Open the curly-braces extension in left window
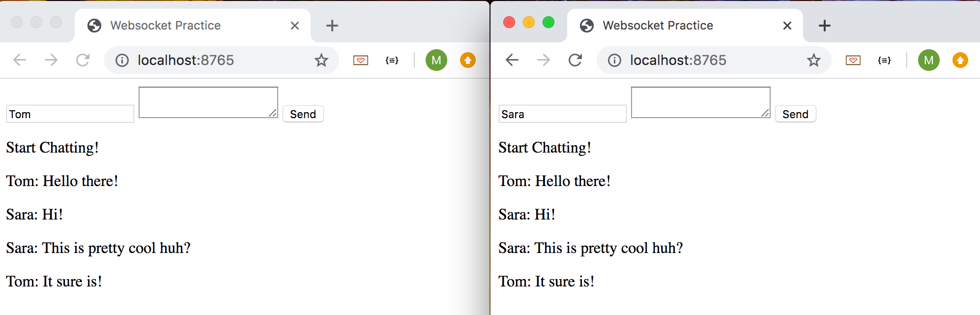The image size is (980, 315). click(392, 60)
